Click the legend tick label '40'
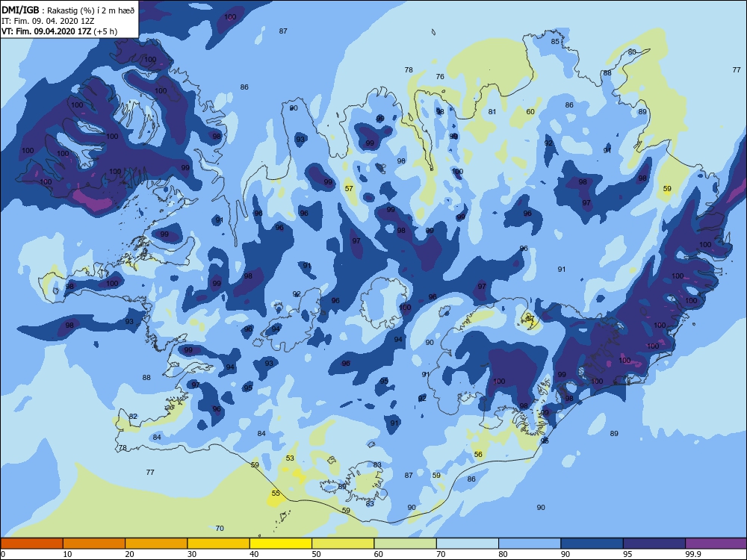Screen dimensions: 747x560 (254, 554)
